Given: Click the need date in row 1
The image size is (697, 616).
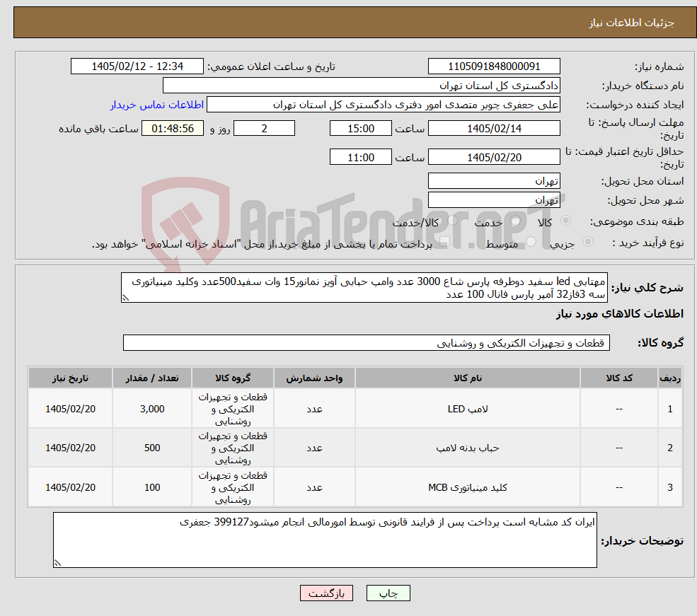Looking at the screenshot, I should (70, 409).
